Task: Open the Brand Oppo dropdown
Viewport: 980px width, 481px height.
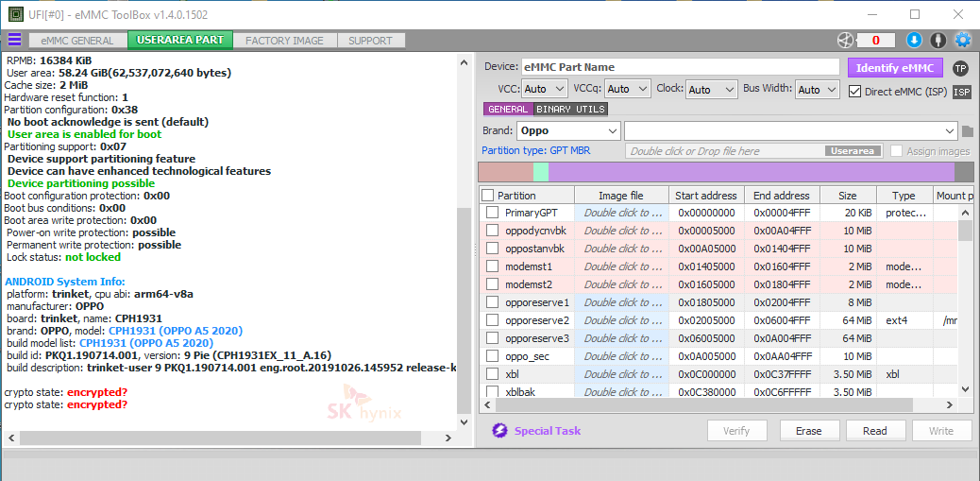Action: [568, 131]
